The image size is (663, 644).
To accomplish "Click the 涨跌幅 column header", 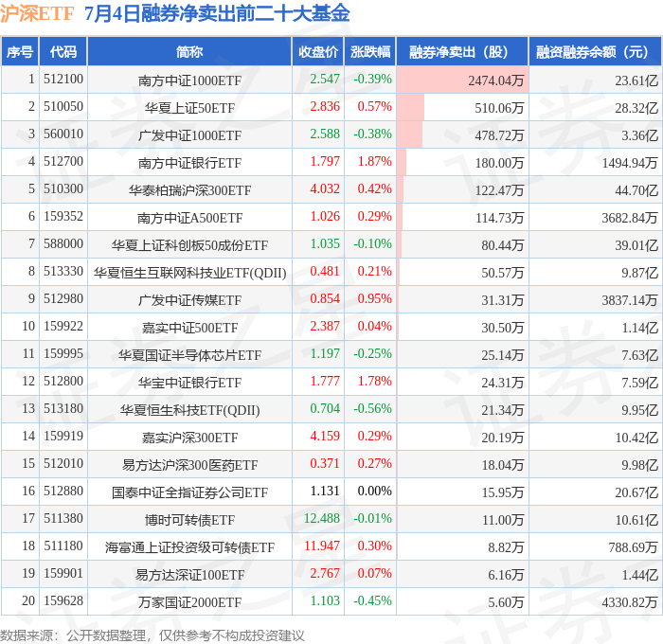I will (370, 51).
